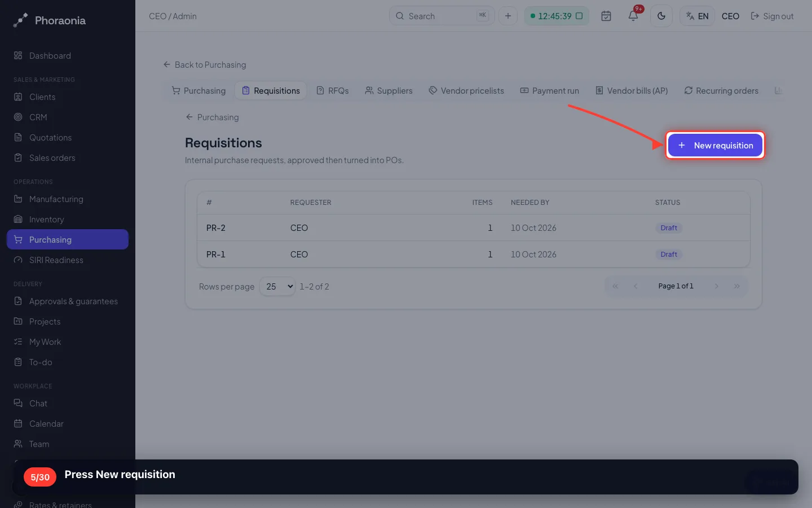The height and width of the screenshot is (508, 812).
Task: Click Sign out
Action: pyautogui.click(x=772, y=16)
